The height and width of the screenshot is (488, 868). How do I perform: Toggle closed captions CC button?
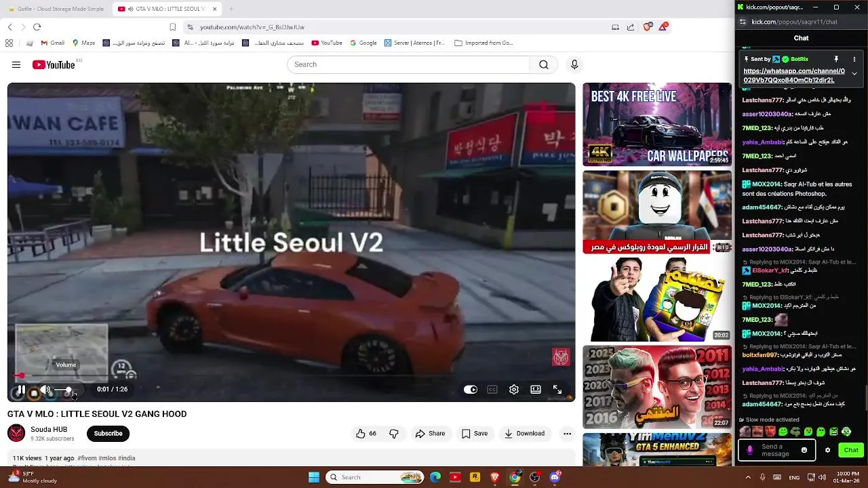[492, 390]
